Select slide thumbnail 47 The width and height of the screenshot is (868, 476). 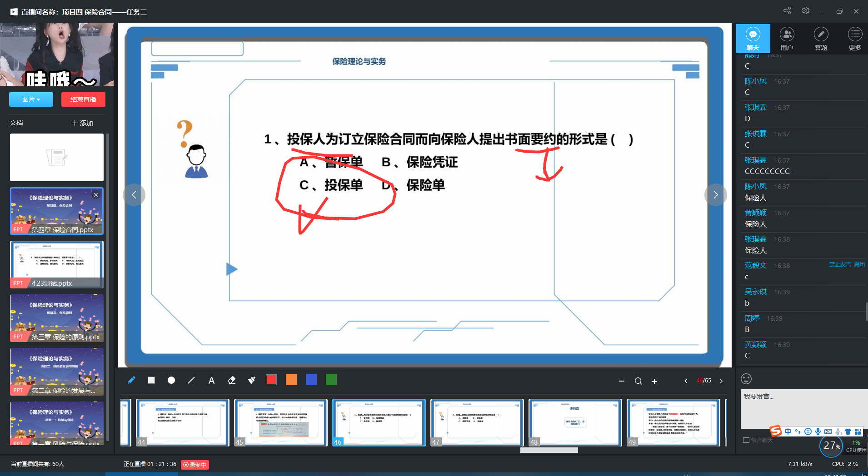pos(477,423)
